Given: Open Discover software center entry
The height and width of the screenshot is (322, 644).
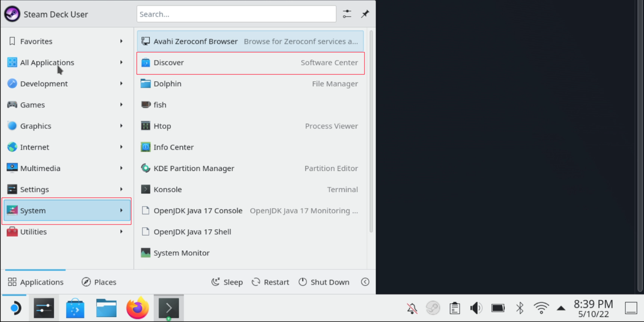Looking at the screenshot, I should pyautogui.click(x=250, y=63).
